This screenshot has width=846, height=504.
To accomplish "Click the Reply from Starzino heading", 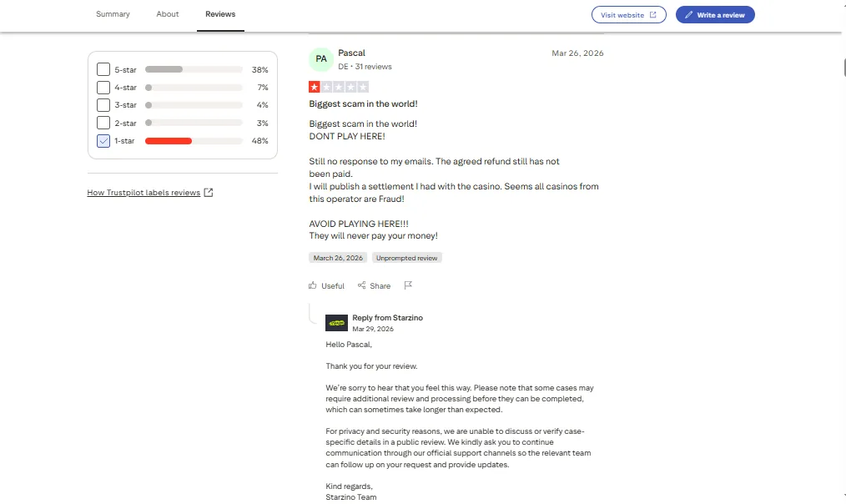I will [387, 318].
